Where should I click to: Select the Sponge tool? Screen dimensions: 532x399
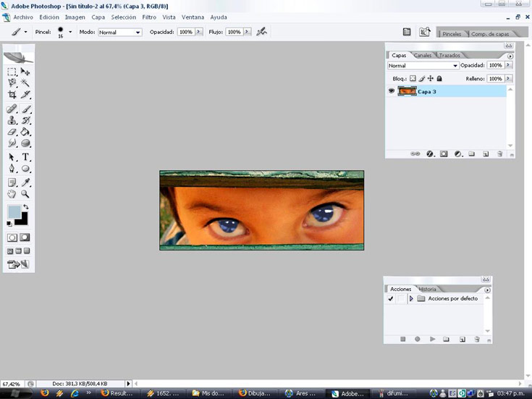pyautogui.click(x=26, y=143)
